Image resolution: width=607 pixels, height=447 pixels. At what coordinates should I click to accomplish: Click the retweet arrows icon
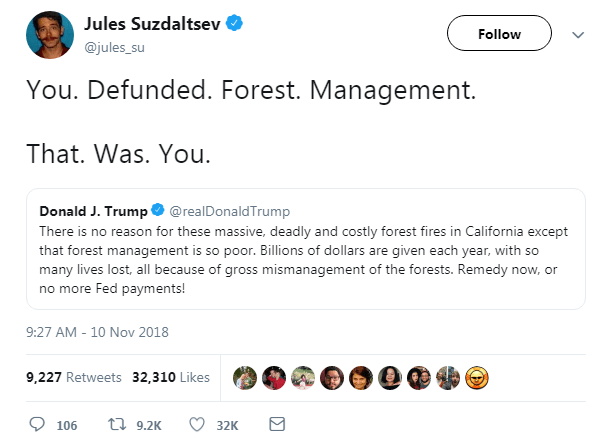tap(115, 425)
